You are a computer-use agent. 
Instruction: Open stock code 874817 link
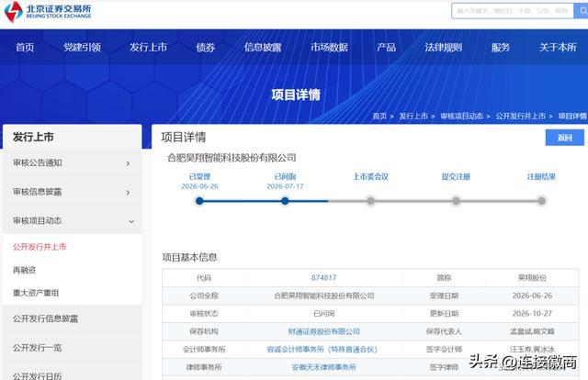click(323, 278)
